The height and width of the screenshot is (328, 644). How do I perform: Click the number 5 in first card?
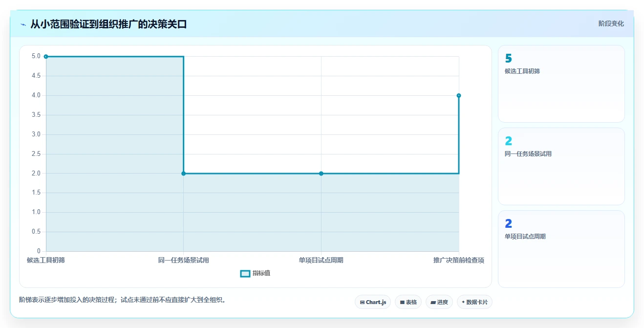[509, 58]
